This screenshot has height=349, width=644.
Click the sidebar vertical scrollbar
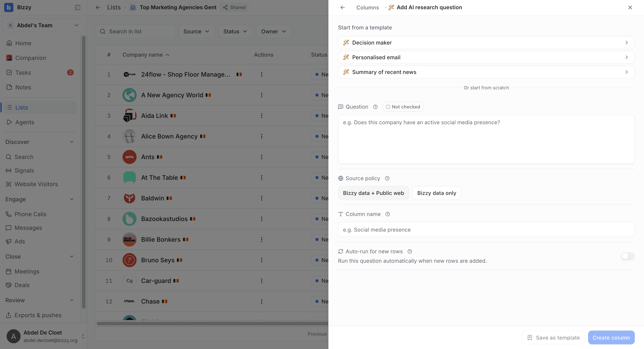click(x=84, y=172)
